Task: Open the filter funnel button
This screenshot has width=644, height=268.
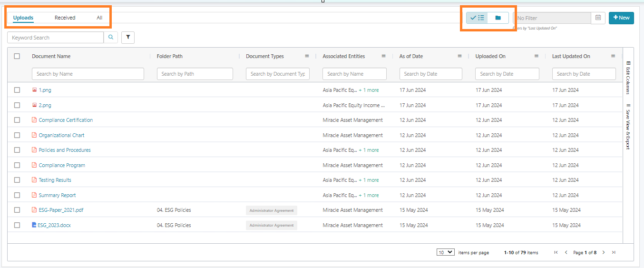Action: click(128, 38)
